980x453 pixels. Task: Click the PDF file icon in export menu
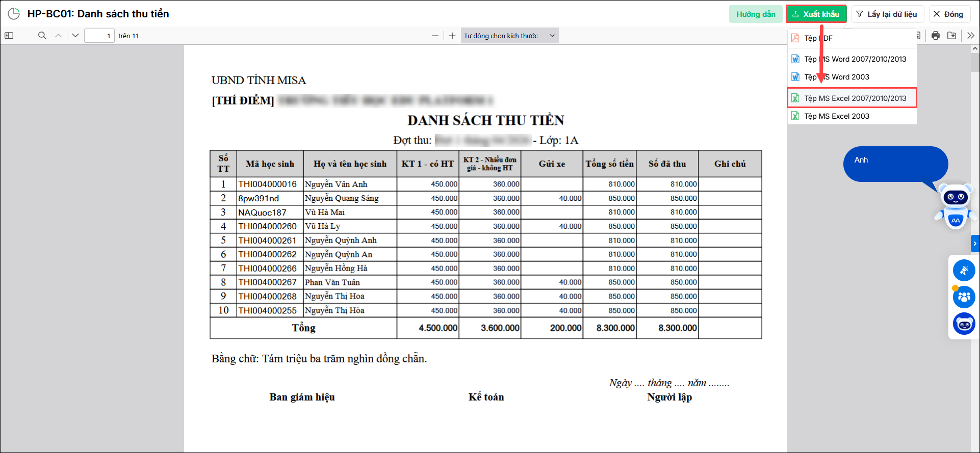click(795, 38)
